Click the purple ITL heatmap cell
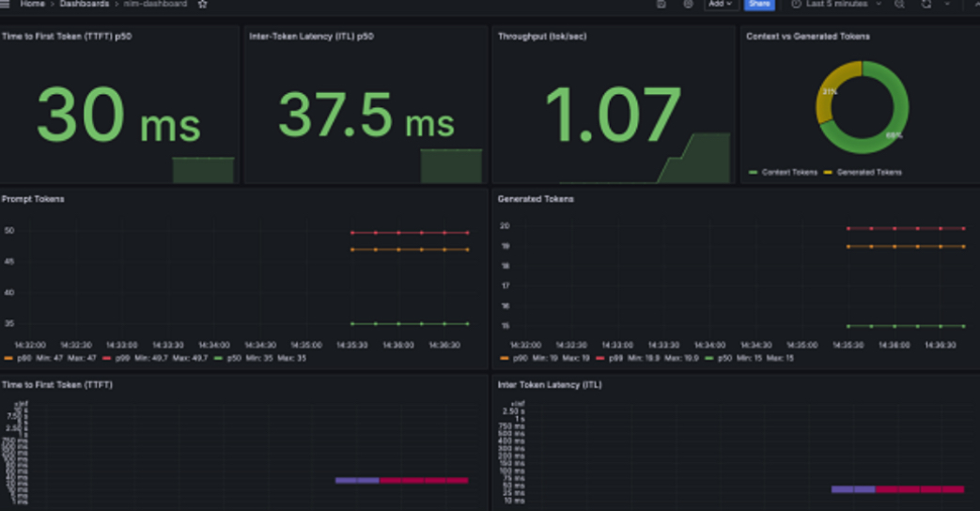Image resolution: width=980 pixels, height=511 pixels. [853, 489]
